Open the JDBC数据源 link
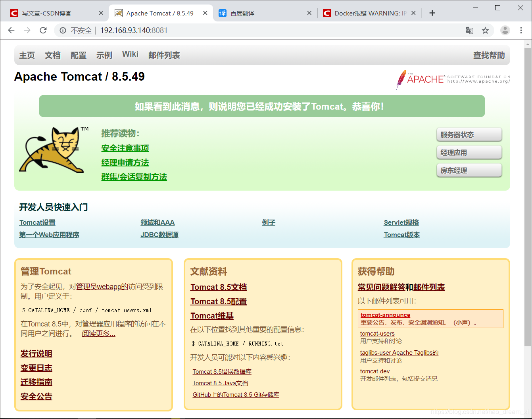Image resolution: width=532 pixels, height=419 pixels. point(159,235)
